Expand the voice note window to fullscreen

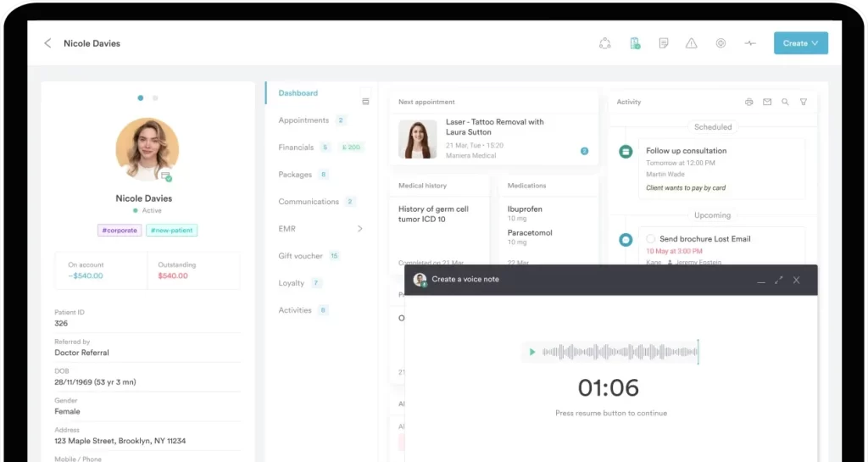tap(778, 280)
